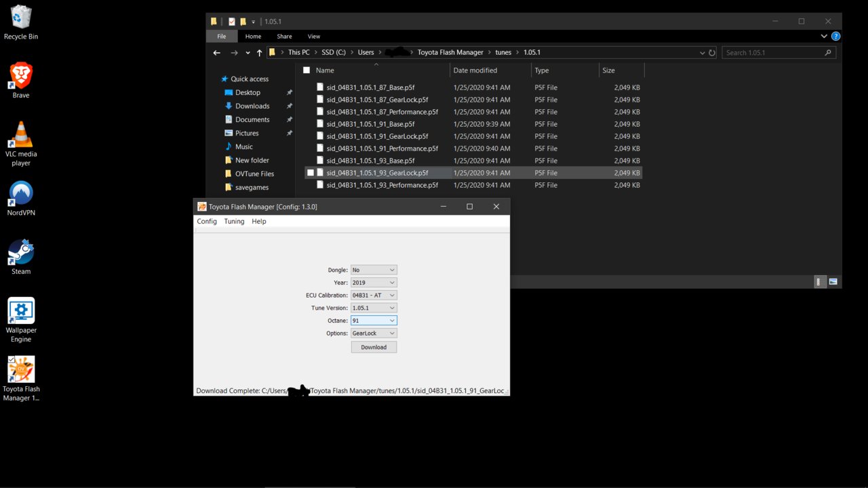Click the Download button
Viewport: 868px width, 488px height.
click(x=374, y=347)
